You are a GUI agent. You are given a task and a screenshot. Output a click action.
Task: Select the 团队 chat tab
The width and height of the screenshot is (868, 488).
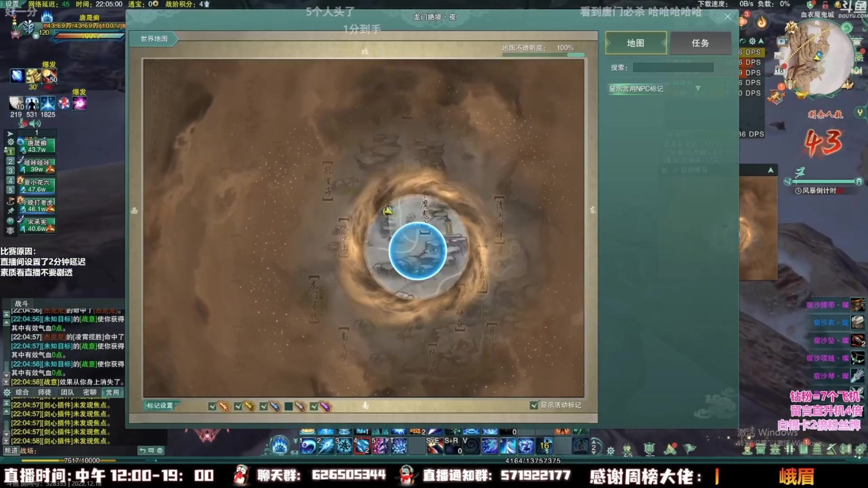click(67, 392)
